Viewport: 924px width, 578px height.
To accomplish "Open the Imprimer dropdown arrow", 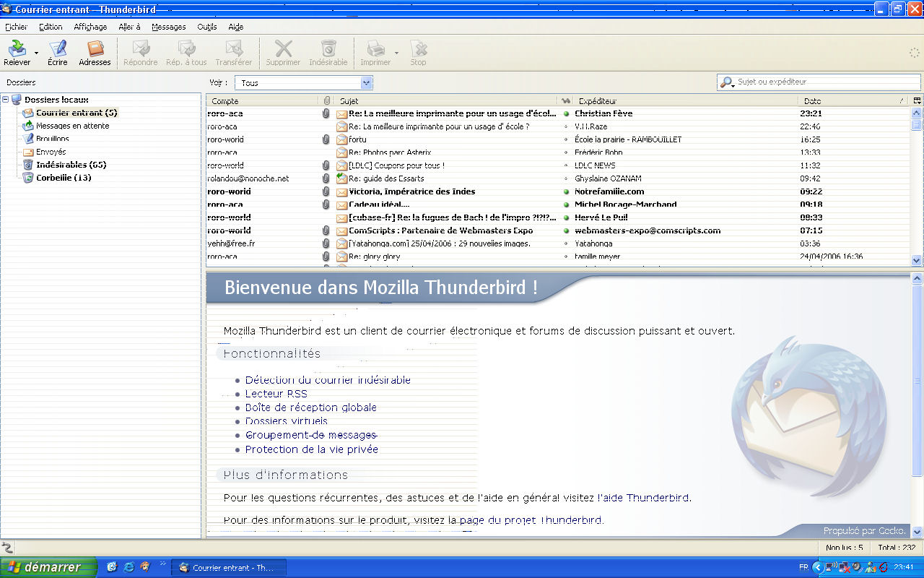I will pyautogui.click(x=396, y=52).
